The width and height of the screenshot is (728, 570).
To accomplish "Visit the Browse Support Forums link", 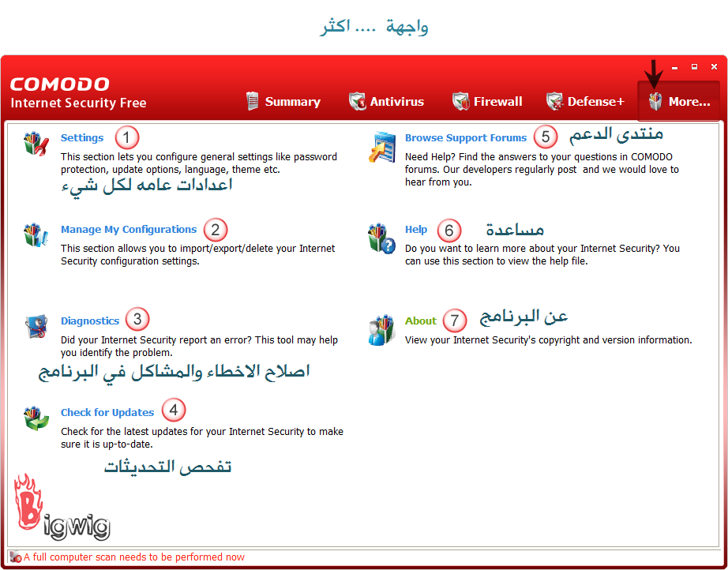I will [466, 137].
